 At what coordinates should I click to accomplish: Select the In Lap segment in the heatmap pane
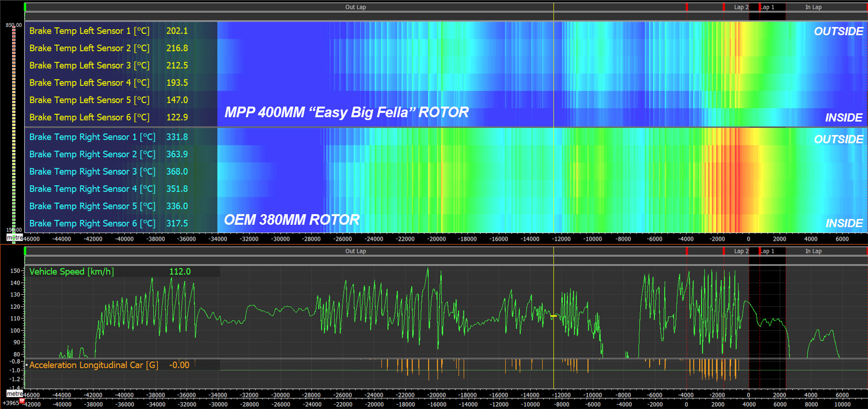(814, 7)
